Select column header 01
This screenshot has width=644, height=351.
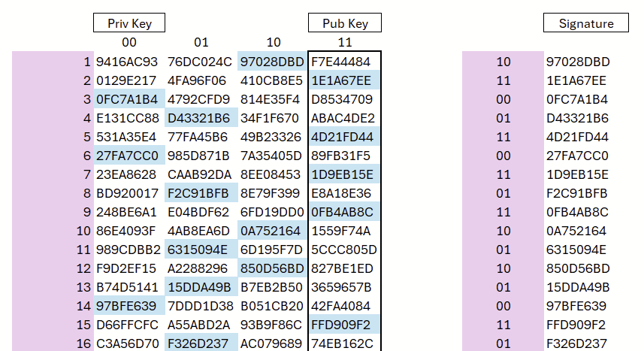pyautogui.click(x=201, y=43)
